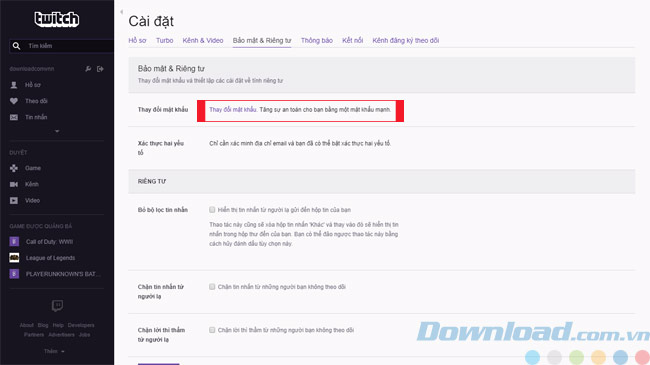Click the logout icon beside username
This screenshot has width=650, height=365.
coord(100,69)
